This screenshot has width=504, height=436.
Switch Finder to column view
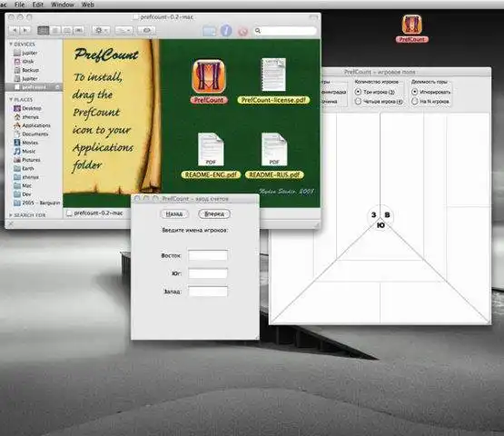(x=67, y=30)
